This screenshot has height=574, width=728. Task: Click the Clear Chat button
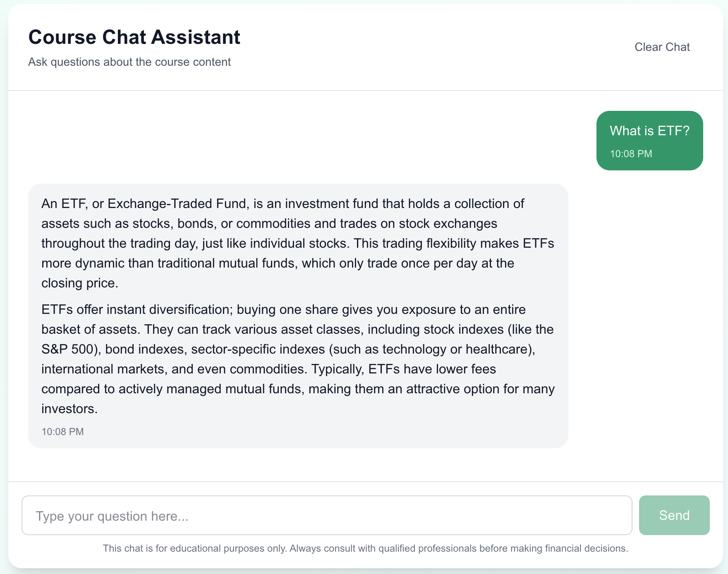point(662,47)
